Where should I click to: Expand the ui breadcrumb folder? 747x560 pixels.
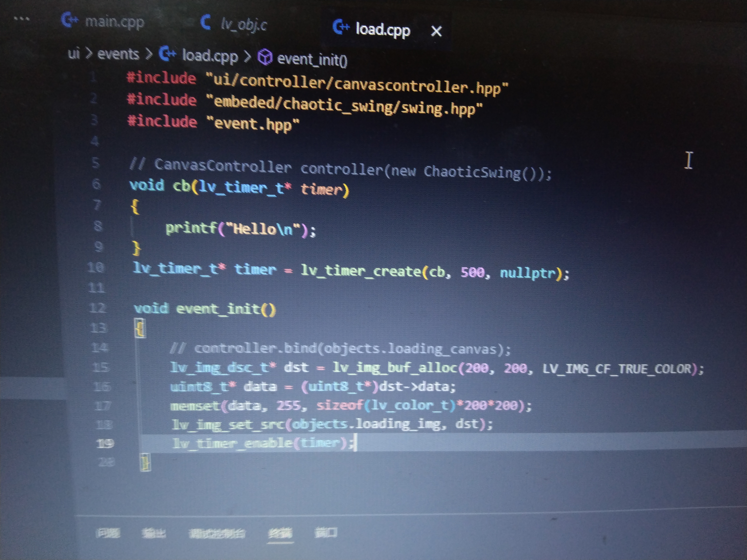74,53
